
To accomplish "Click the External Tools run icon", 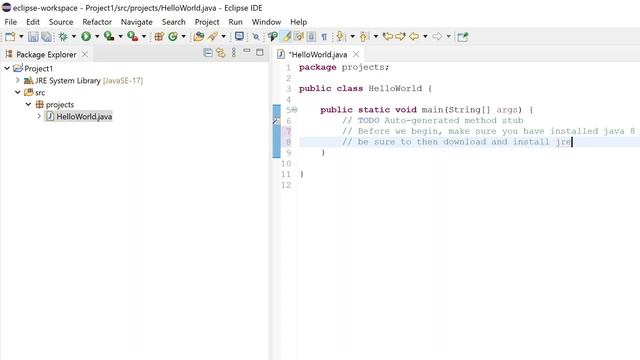I will (x=132, y=37).
